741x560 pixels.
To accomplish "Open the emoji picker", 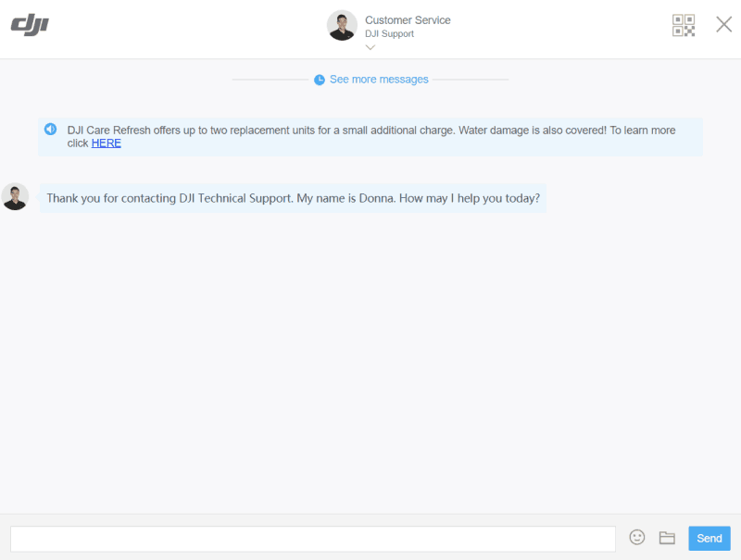I will pos(636,538).
